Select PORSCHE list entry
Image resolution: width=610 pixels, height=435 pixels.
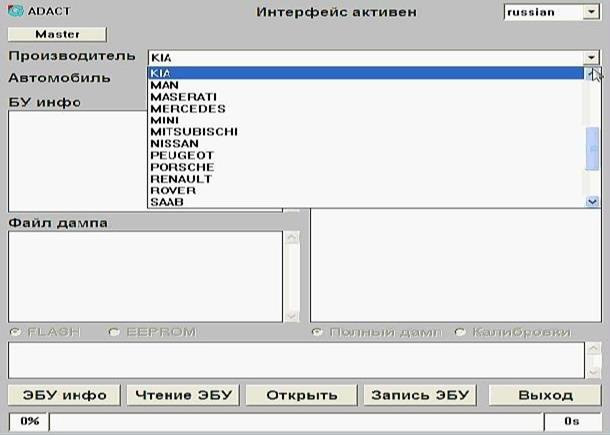(366, 167)
